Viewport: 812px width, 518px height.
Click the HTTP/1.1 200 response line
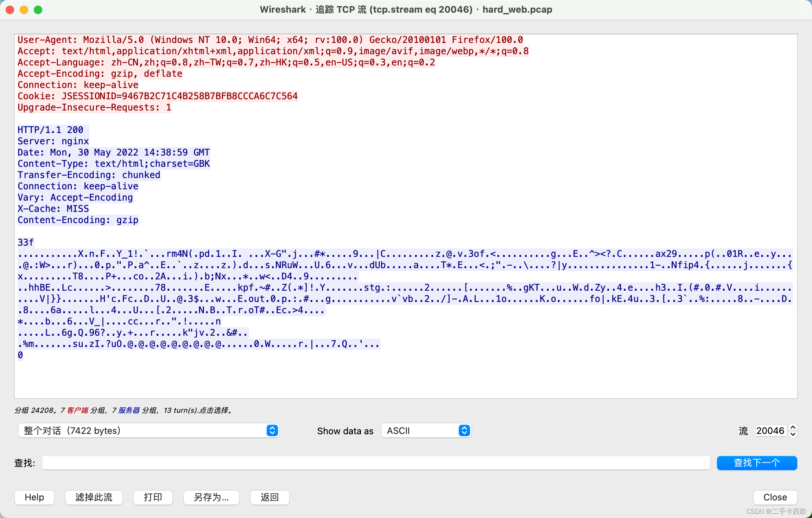51,130
